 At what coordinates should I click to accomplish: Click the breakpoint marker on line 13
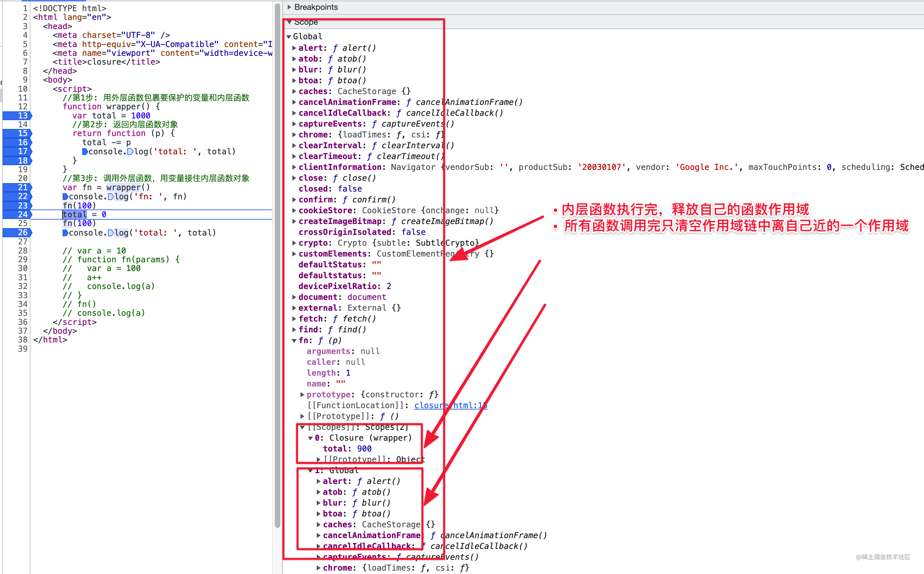(x=17, y=115)
